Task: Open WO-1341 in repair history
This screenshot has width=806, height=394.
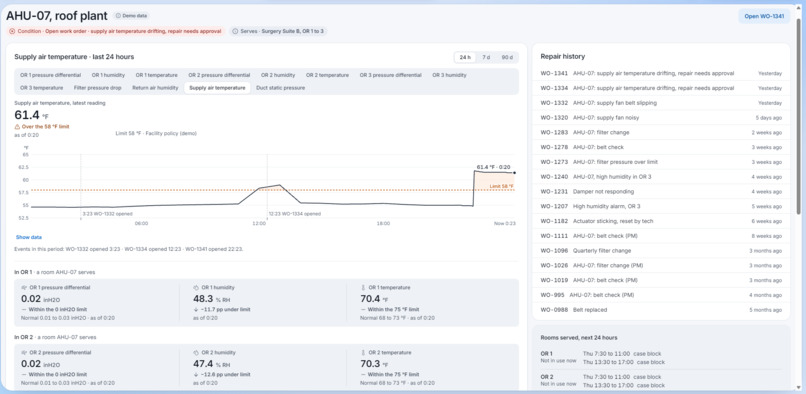Action: tap(661, 74)
